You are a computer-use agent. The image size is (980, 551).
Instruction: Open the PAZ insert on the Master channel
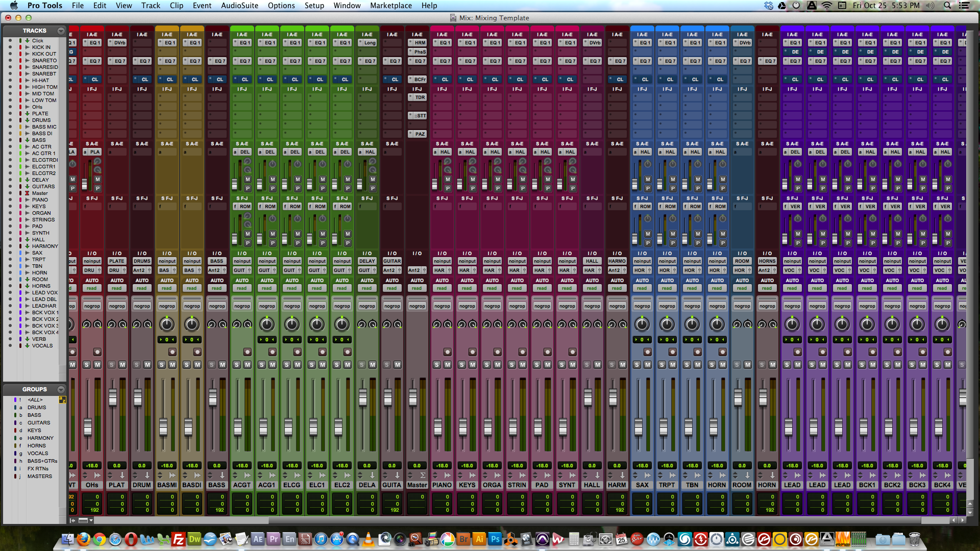[x=417, y=134]
